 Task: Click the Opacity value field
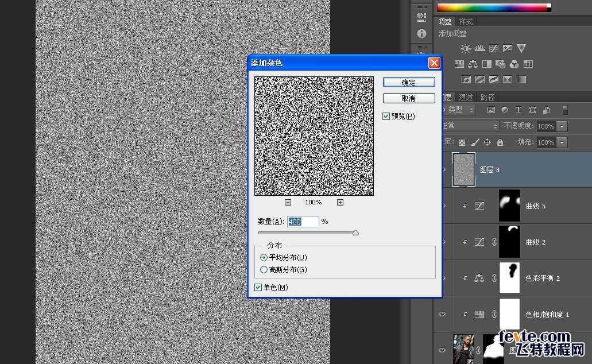[x=546, y=126]
